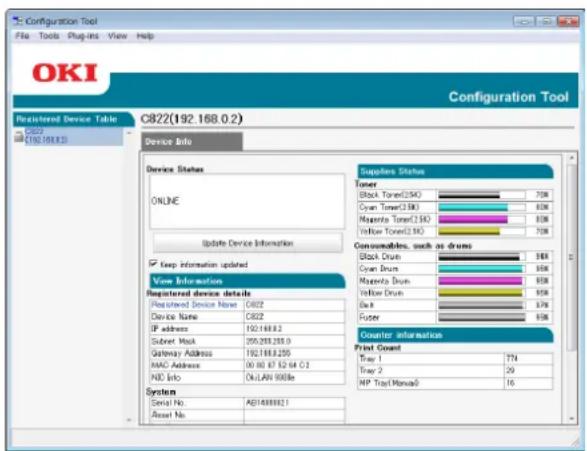Open the Help menu

(145, 36)
